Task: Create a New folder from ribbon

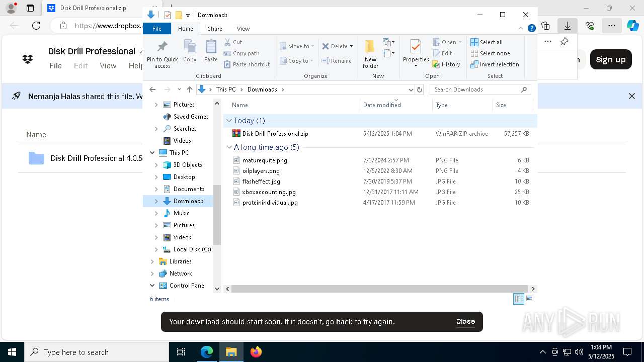Action: point(370,54)
